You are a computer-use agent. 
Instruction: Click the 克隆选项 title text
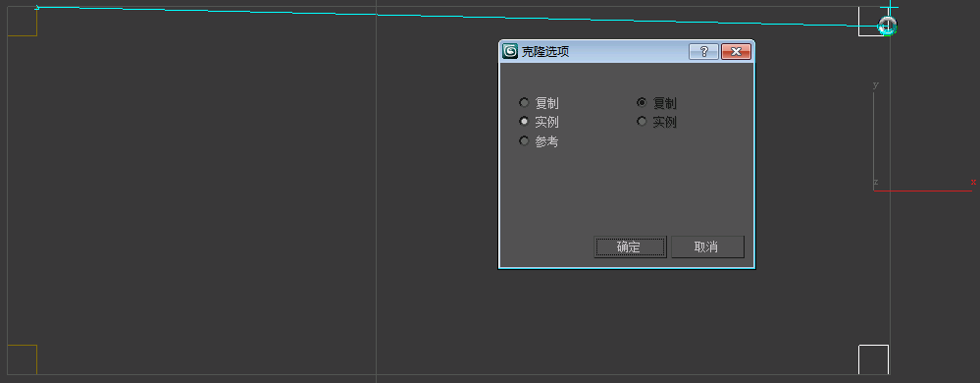pyautogui.click(x=545, y=52)
